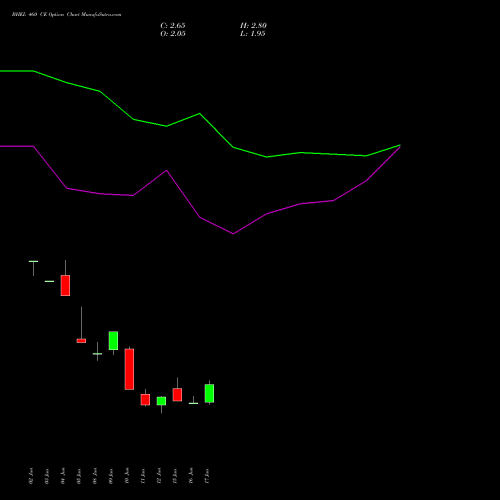Image resolution: width=500 pixels, height=500 pixels.
Task: Click the close value C: 2.65
Action: click(173, 26)
